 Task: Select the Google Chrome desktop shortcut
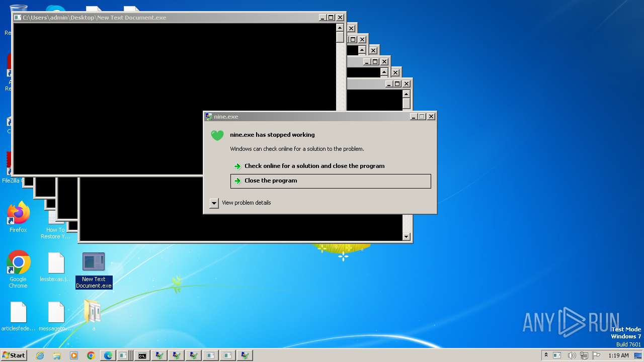18,269
